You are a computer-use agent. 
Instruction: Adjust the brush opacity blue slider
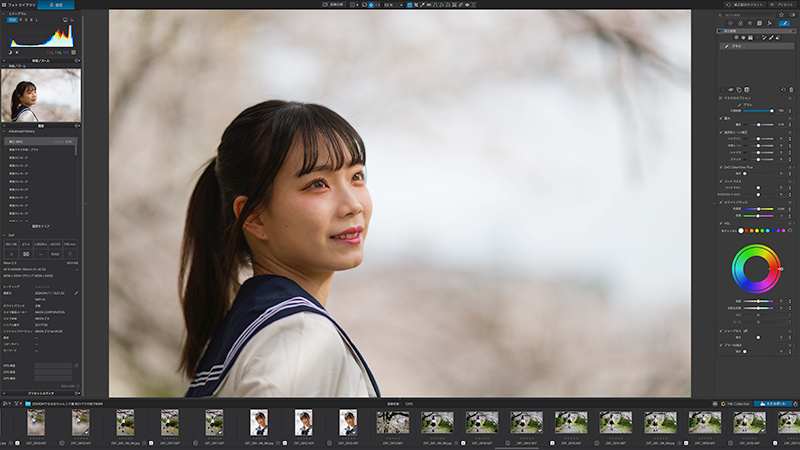point(758,111)
